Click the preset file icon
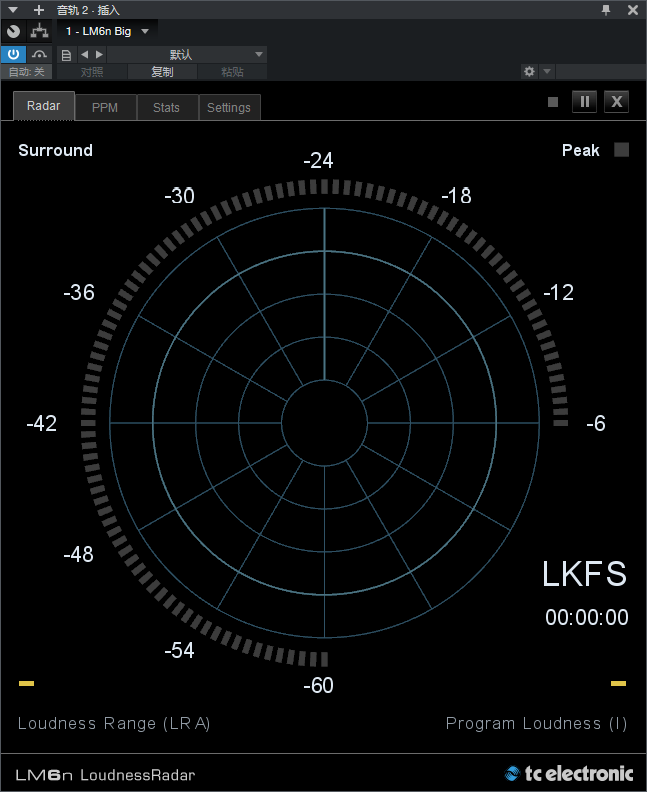This screenshot has height=792, width=647. (x=66, y=54)
